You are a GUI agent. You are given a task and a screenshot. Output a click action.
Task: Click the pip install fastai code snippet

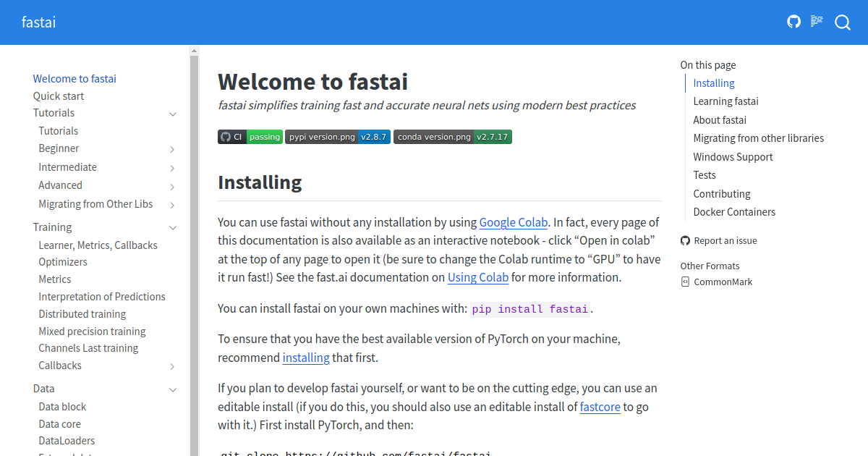tap(530, 309)
